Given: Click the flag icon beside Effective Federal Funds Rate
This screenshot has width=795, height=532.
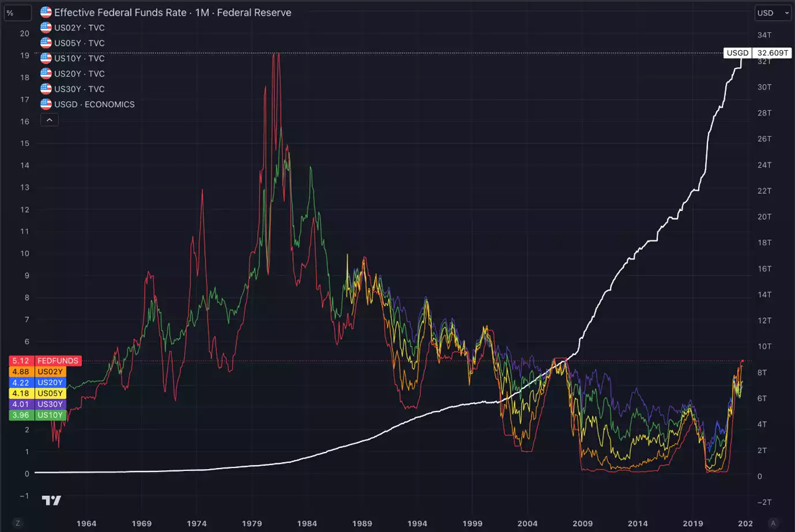Looking at the screenshot, I should [46, 12].
